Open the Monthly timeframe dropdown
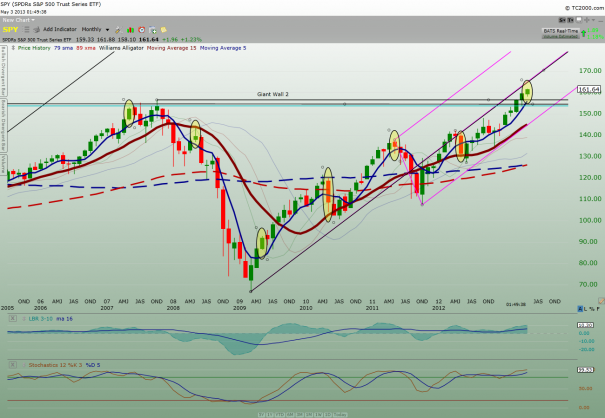Screen dimensions: 605x418 pyautogui.click(x=95, y=29)
